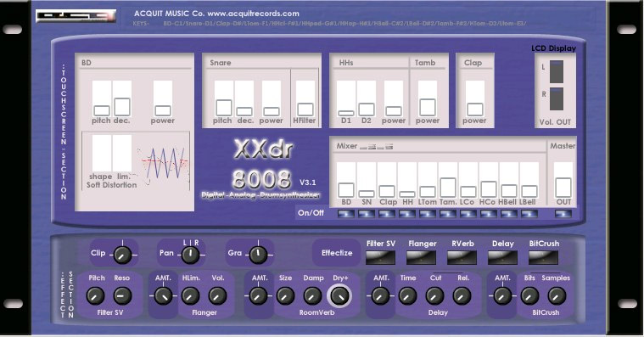Click the BitCrush Samples knob
Screen dimensions: 644x337
tap(557, 295)
